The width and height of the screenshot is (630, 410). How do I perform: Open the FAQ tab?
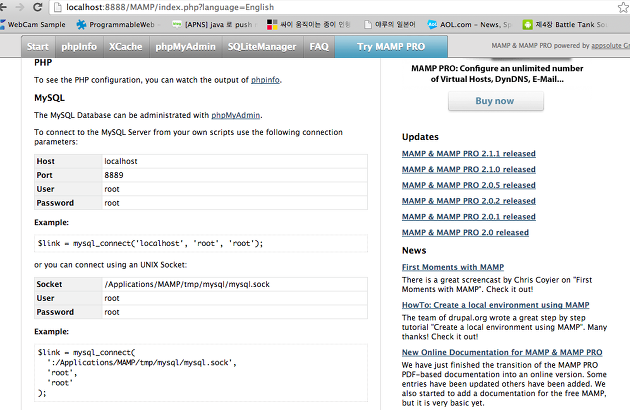[x=319, y=47]
